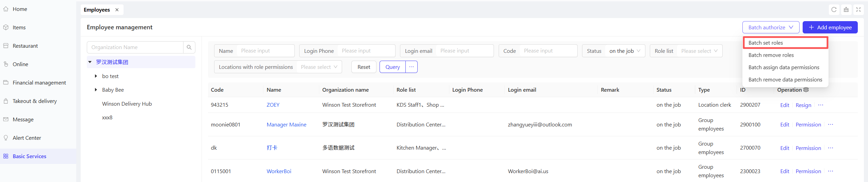Click the Name filter input field
Screen dimensions: 868x182
pos(265,51)
